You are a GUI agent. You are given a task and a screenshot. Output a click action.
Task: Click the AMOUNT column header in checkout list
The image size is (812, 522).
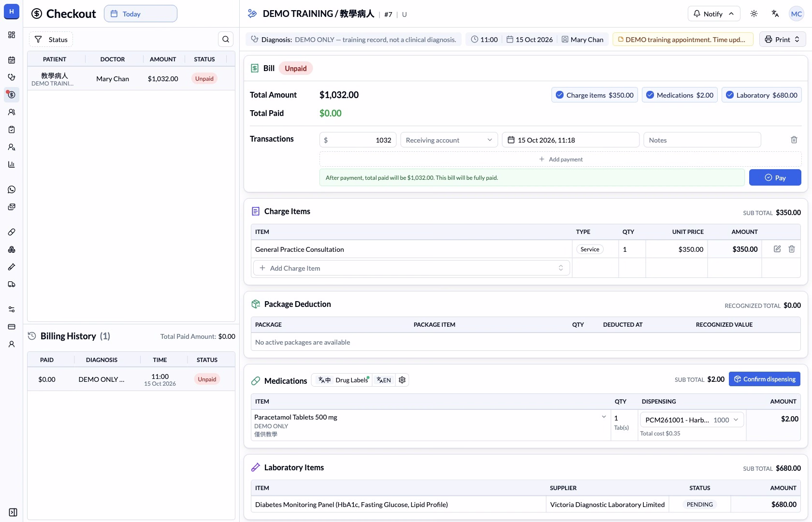(163, 59)
